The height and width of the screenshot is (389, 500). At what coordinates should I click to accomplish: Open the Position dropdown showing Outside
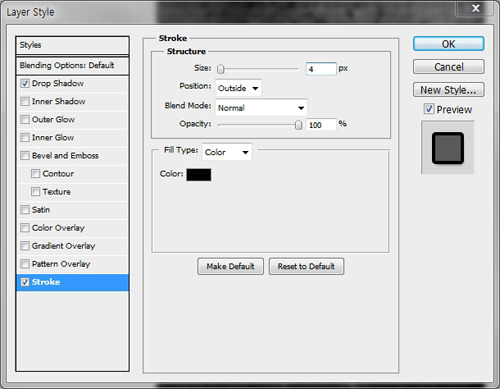tap(238, 88)
